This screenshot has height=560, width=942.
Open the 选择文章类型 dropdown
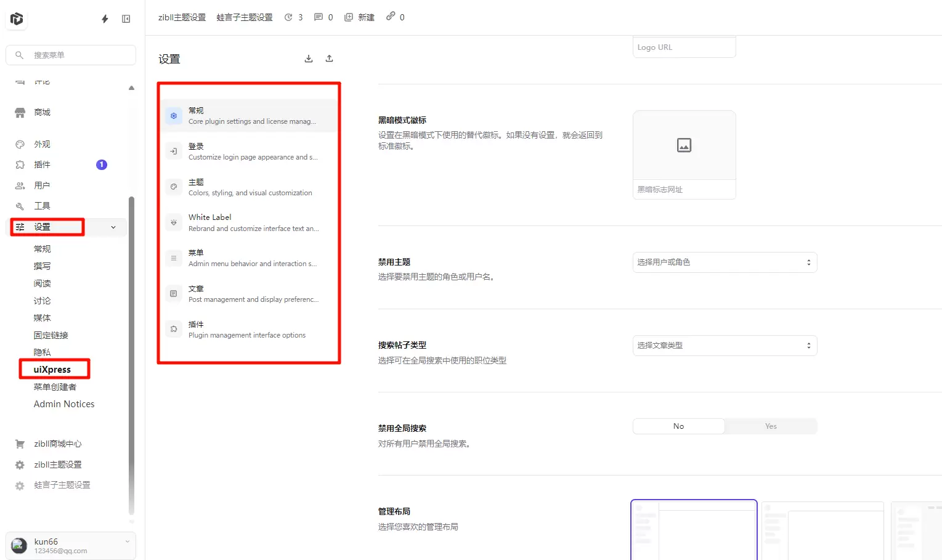point(725,345)
